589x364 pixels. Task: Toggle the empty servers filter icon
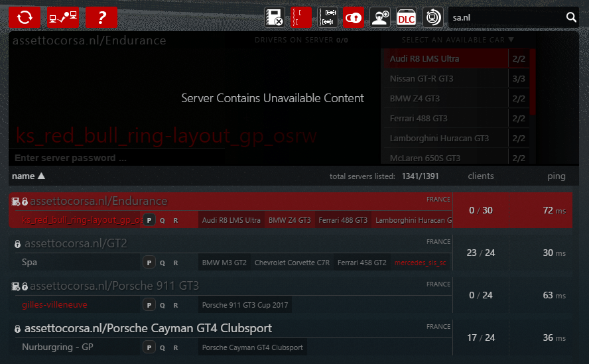[301, 17]
